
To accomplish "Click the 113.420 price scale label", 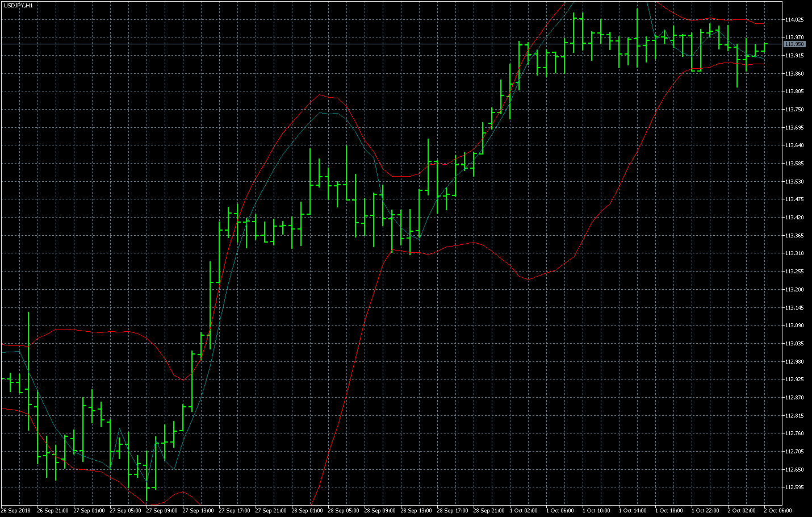I will click(x=794, y=218).
